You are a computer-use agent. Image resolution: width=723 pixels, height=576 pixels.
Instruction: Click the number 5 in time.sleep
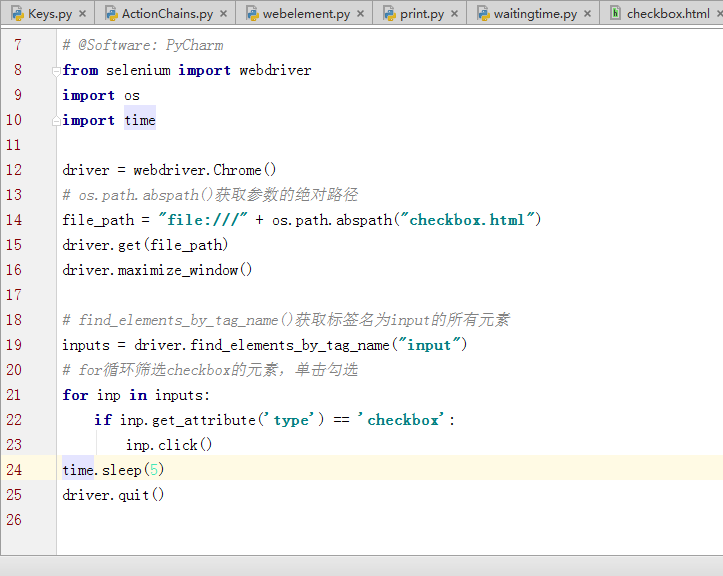pyautogui.click(x=154, y=469)
